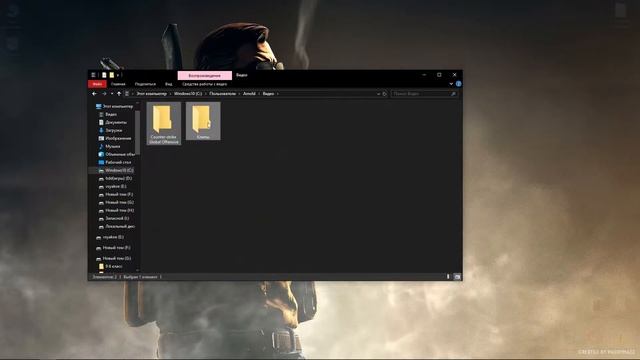Close the Explorer window

(x=454, y=75)
